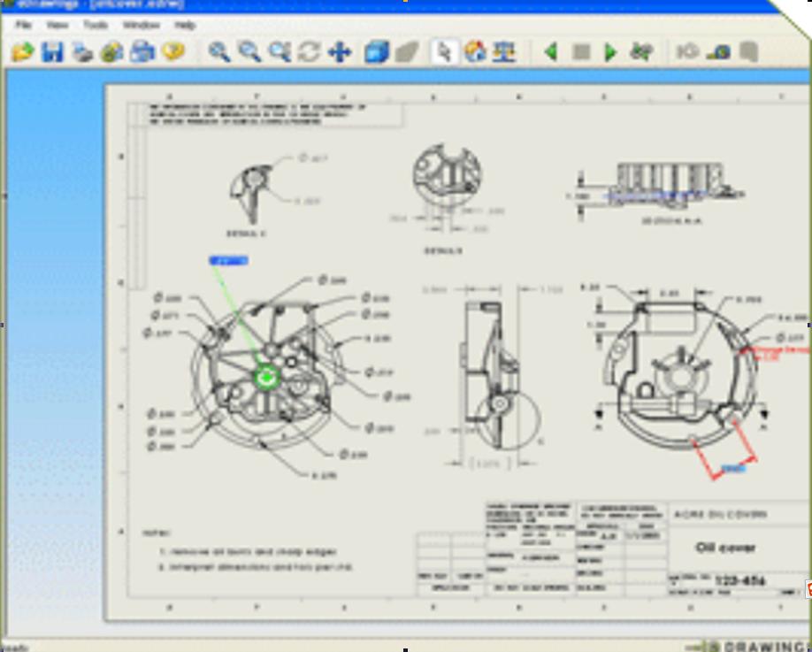
Task: Activate the Rotate view tool
Action: coord(309,52)
